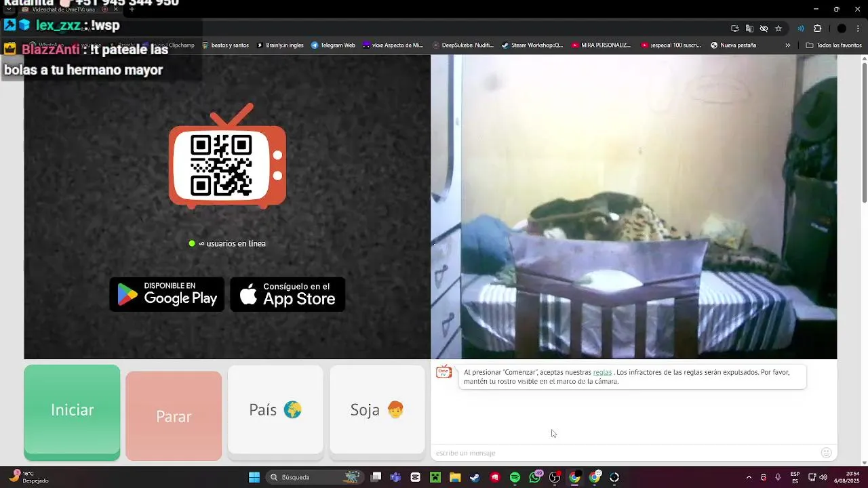
Task: Open the vlxe Aspecto de Mi bookmark
Action: click(x=393, y=45)
